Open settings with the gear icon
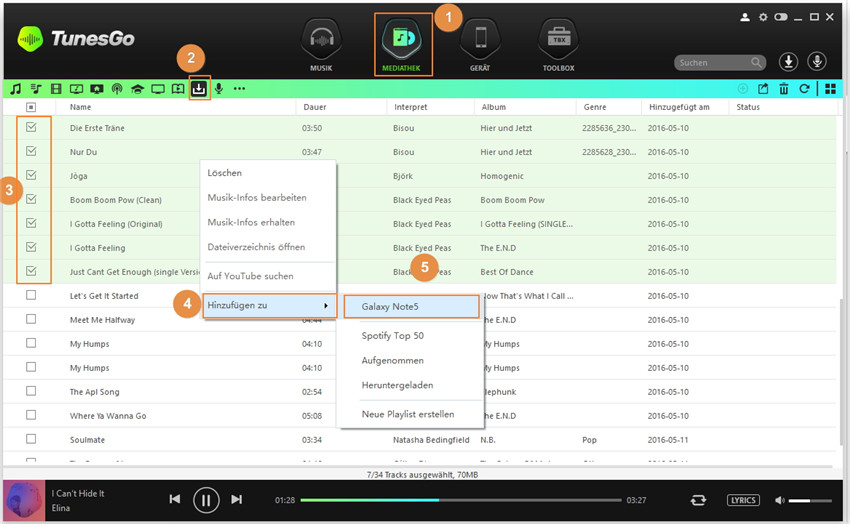 click(x=763, y=17)
